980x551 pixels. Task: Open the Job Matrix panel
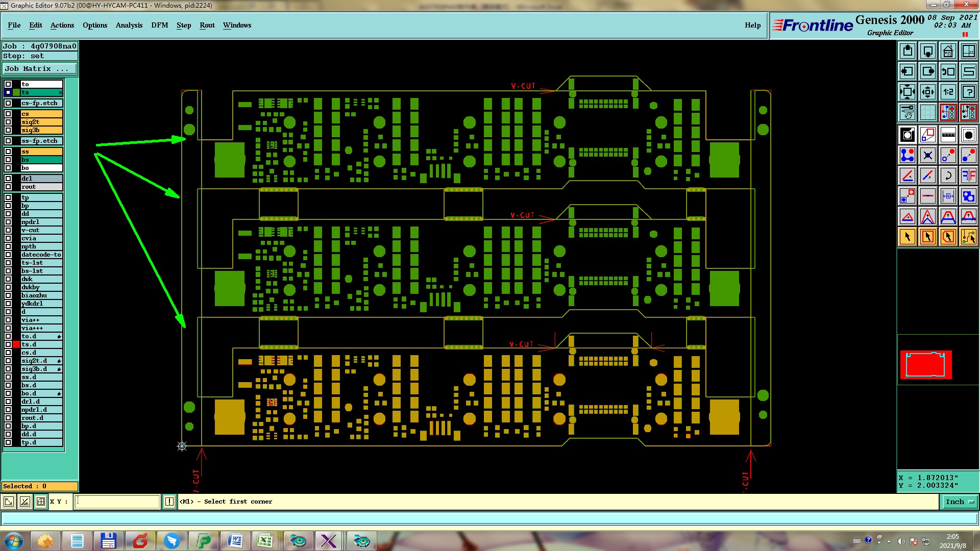[x=40, y=68]
